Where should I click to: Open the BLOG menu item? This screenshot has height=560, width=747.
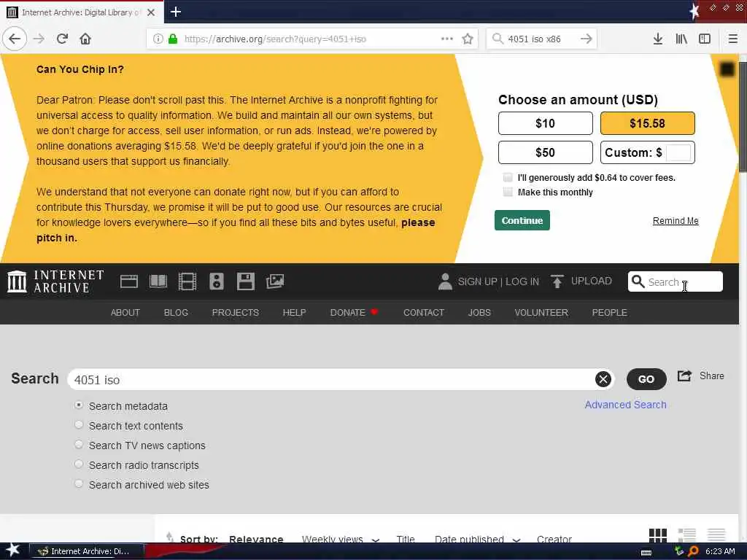click(176, 312)
